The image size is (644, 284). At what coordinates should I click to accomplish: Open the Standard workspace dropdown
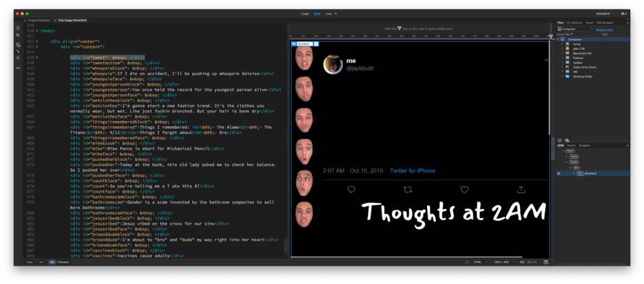click(606, 13)
